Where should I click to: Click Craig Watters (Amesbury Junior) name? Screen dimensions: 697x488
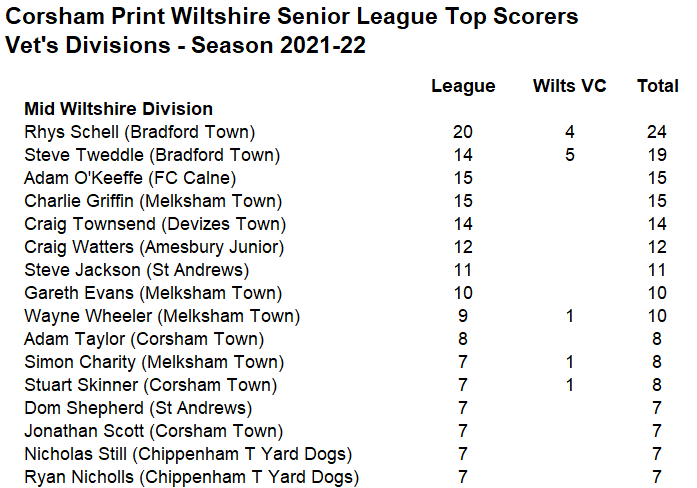point(154,248)
